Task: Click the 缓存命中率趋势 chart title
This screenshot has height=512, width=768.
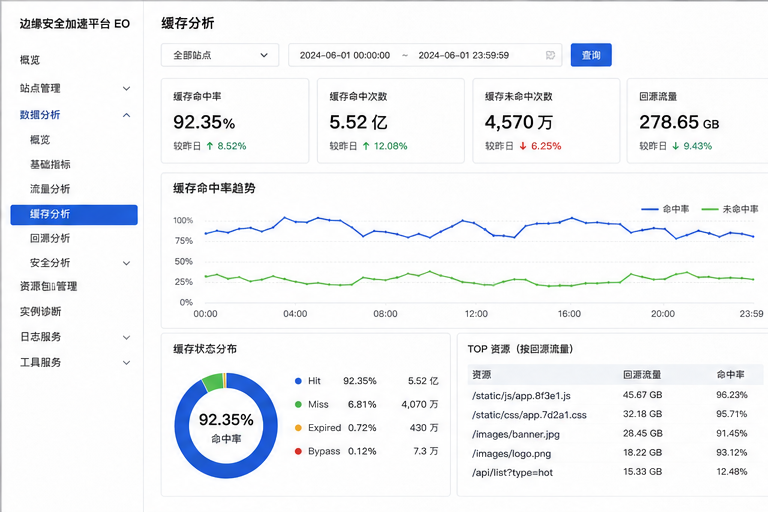Action: click(x=214, y=188)
